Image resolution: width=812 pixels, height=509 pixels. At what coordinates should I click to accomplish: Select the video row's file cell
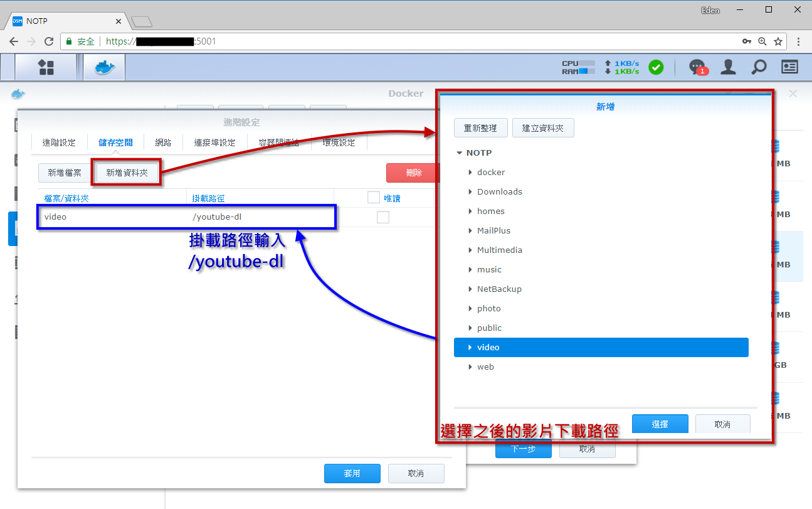112,217
